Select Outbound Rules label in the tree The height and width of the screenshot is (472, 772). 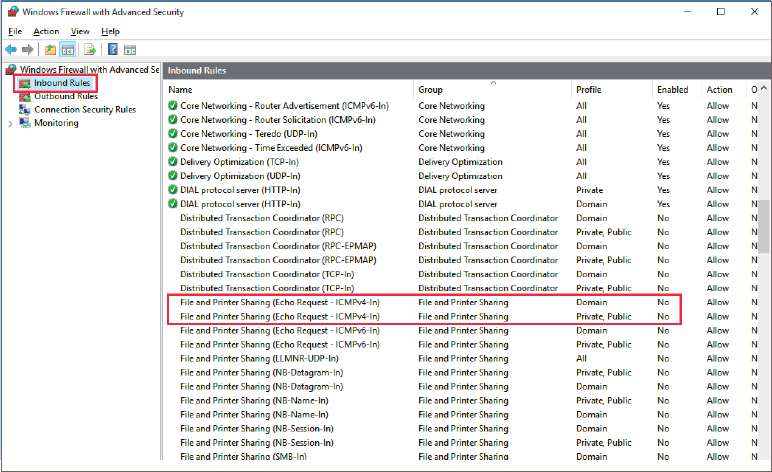(66, 96)
